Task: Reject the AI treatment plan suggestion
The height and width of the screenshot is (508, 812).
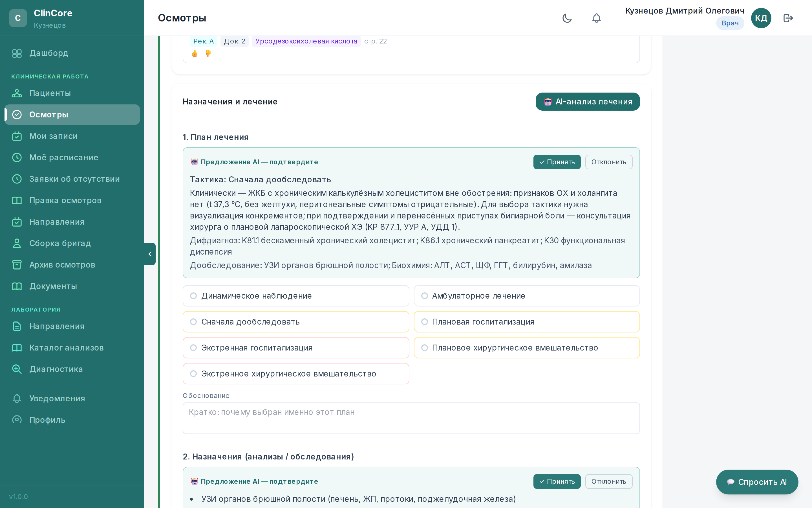Action: [609, 162]
